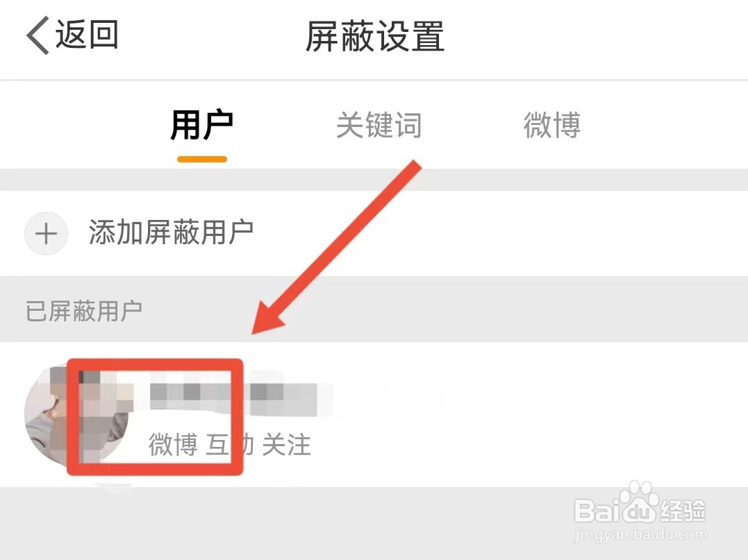Viewport: 748px width, 560px height.
Task: Open the jingyan.baidu.com watermark link
Action: [640, 535]
